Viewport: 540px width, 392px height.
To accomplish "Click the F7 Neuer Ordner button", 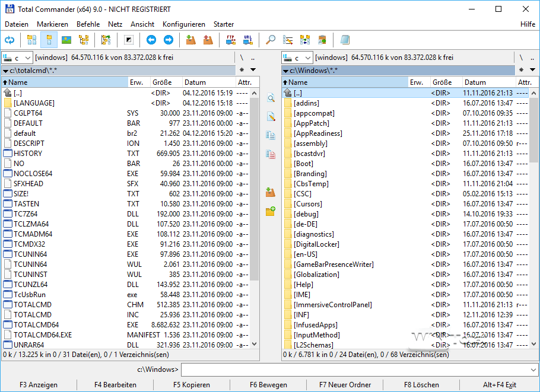I will point(345,385).
